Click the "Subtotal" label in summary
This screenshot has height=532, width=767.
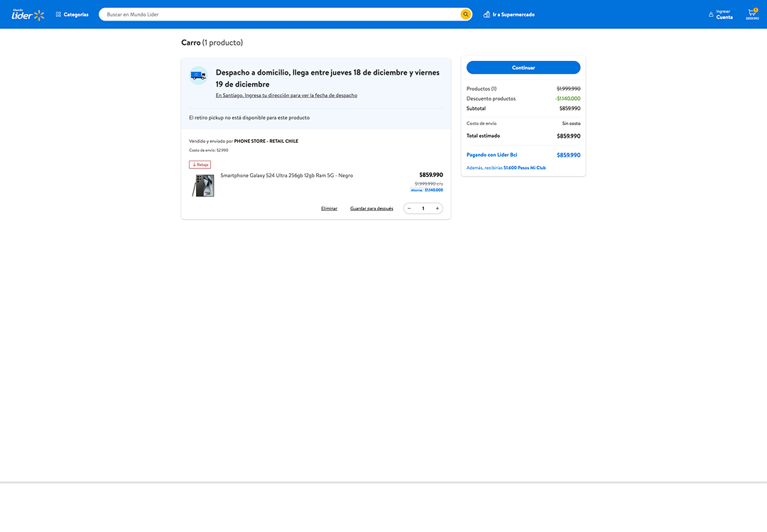(476, 108)
